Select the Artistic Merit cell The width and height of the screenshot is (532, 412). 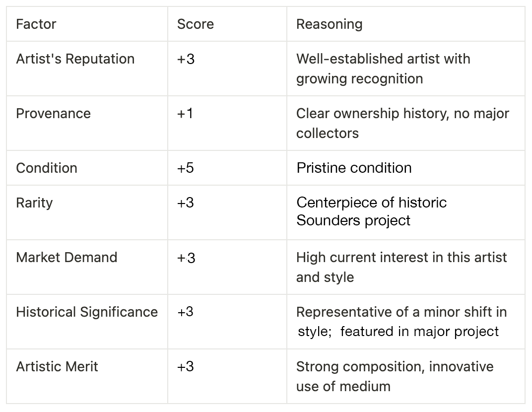pos(57,366)
